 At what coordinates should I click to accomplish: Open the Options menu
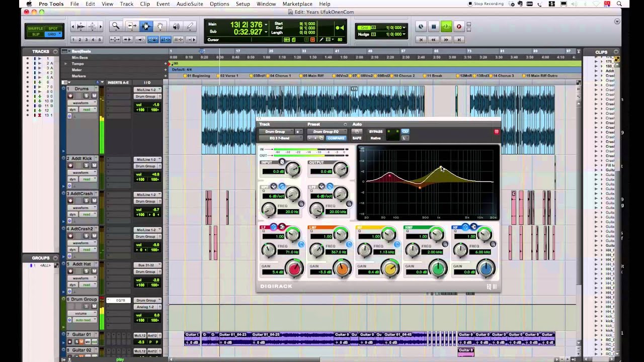(219, 4)
